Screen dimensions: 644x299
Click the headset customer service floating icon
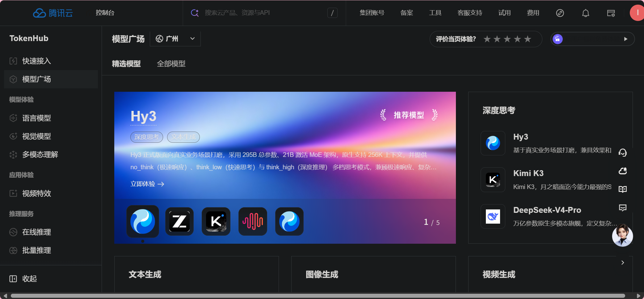point(623,153)
